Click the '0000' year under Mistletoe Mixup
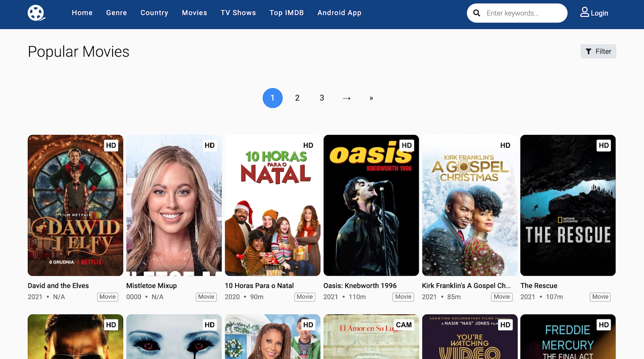The height and width of the screenshot is (359, 644). click(134, 297)
